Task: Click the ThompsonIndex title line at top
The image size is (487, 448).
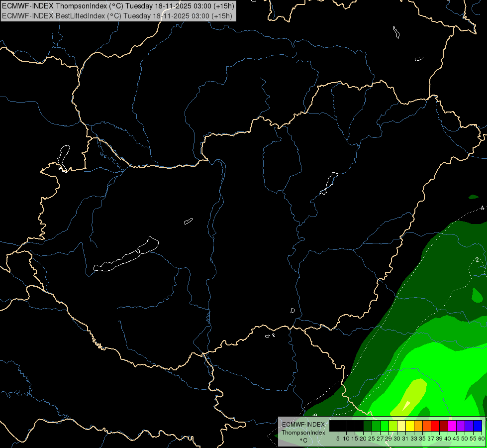Action: click(x=118, y=5)
